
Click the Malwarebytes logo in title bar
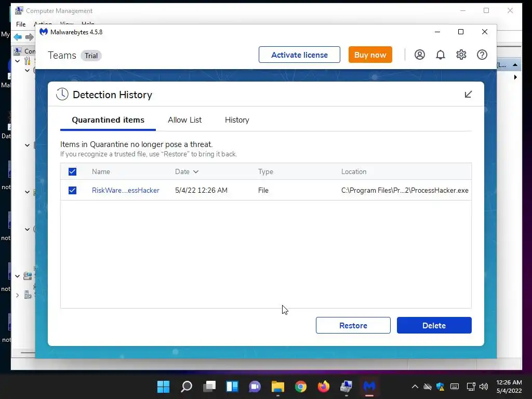click(44, 32)
